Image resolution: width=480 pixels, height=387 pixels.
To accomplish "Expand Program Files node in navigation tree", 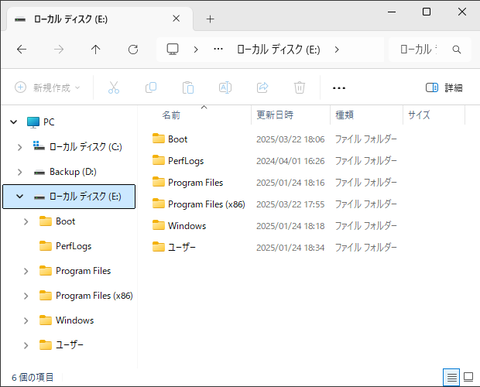I will coord(26,271).
